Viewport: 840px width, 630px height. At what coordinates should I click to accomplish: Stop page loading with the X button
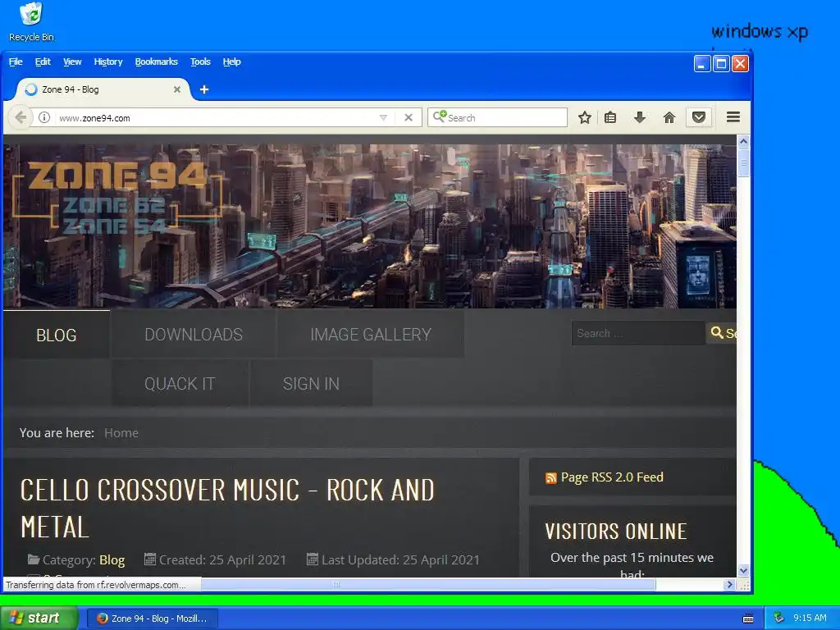coord(409,117)
